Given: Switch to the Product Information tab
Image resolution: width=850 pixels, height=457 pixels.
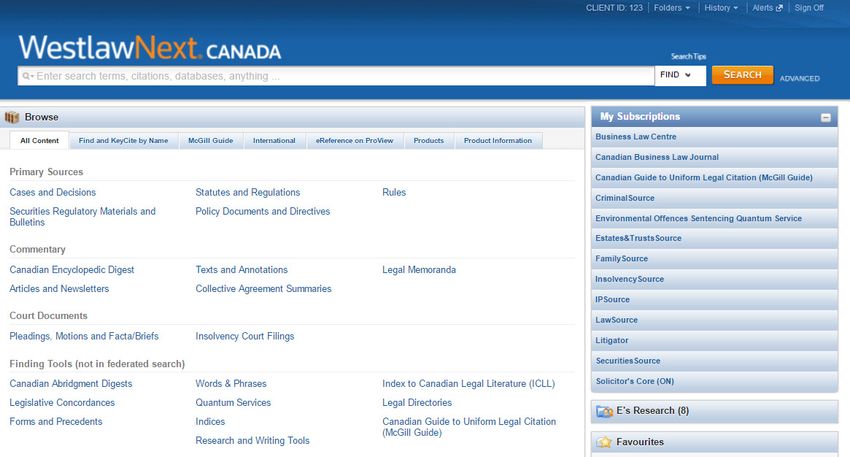Looking at the screenshot, I should tap(498, 140).
